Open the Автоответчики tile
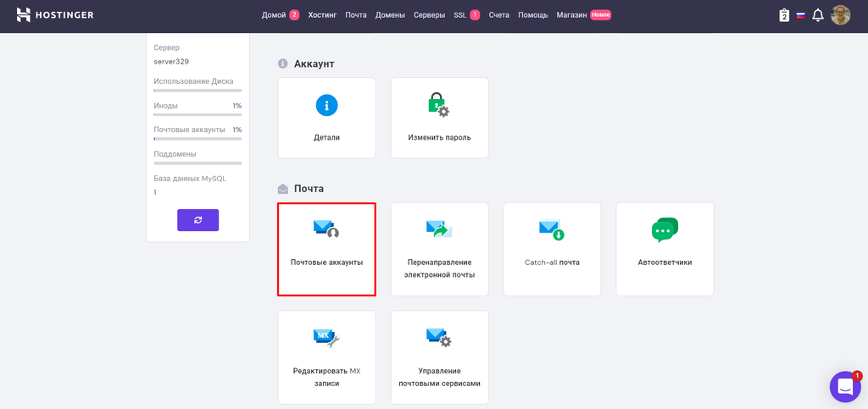This screenshot has height=409, width=868. tap(665, 249)
